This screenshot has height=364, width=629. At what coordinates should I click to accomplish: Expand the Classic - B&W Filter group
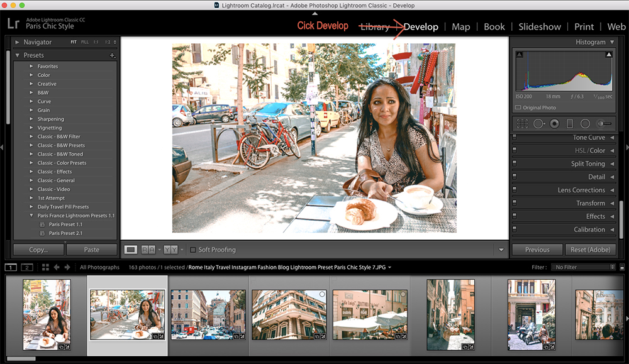[31, 136]
